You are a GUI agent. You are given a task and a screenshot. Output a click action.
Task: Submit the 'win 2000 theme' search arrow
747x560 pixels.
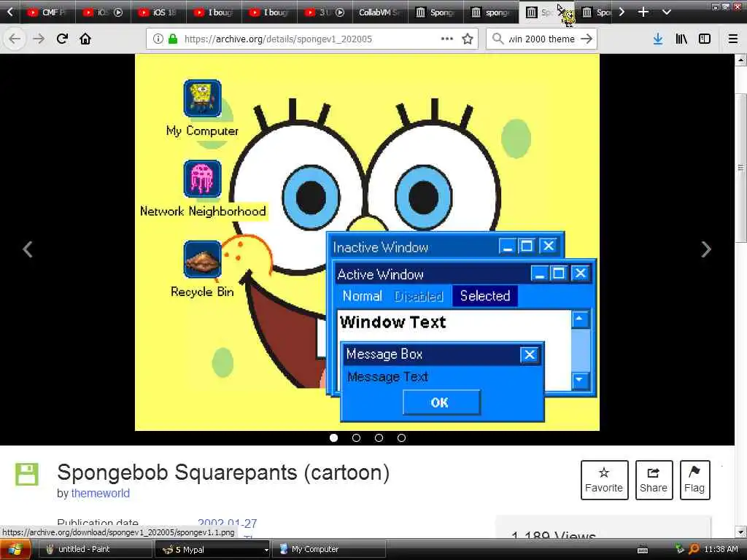click(x=587, y=39)
